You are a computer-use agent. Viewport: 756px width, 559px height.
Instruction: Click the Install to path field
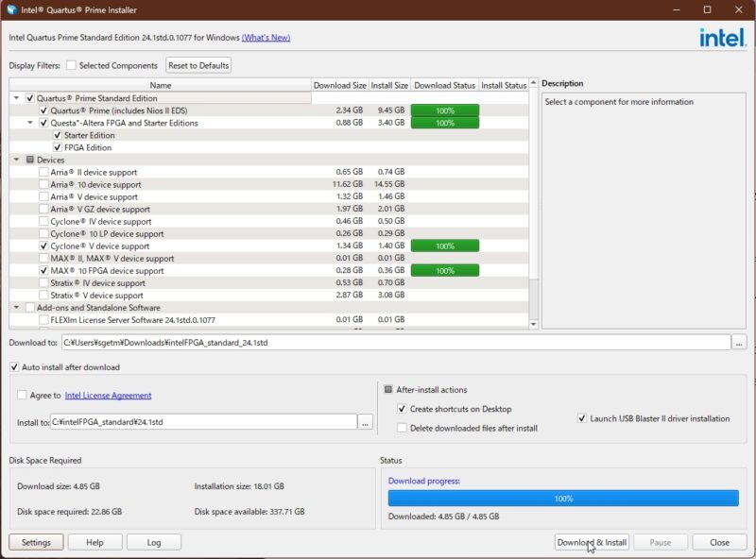203,422
